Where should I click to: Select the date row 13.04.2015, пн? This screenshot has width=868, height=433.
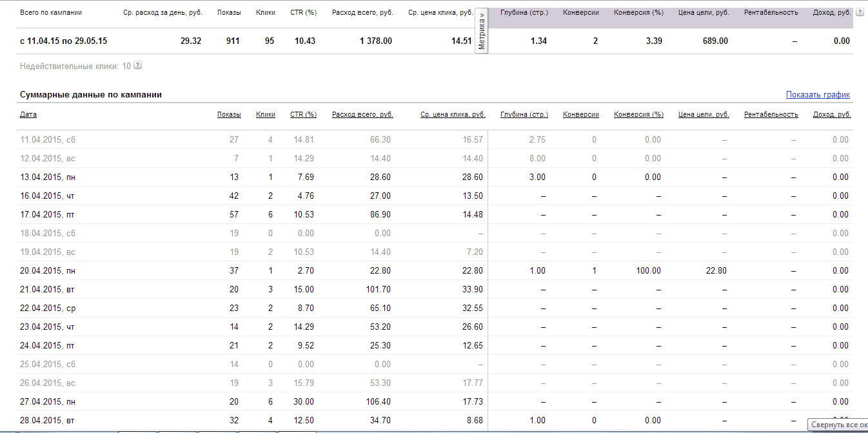pos(48,177)
